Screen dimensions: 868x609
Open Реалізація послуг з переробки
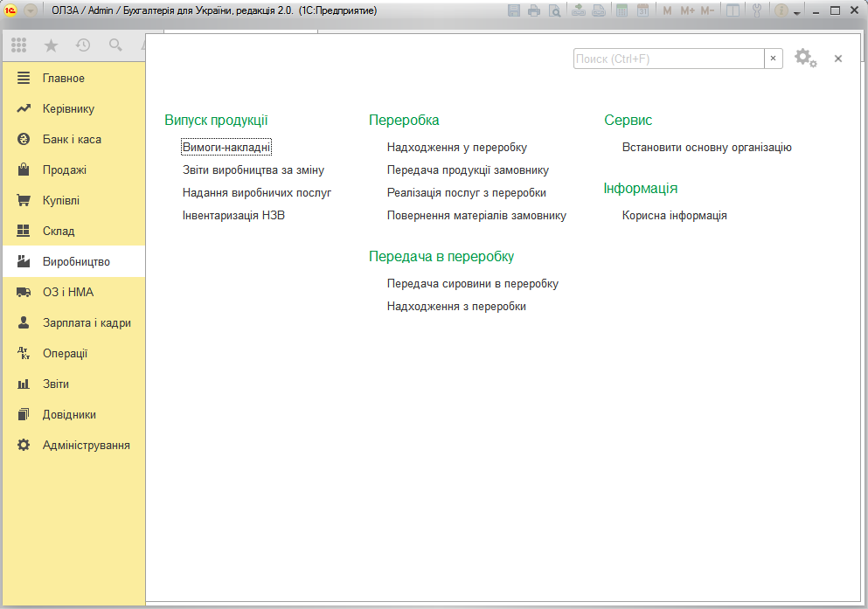tap(467, 193)
